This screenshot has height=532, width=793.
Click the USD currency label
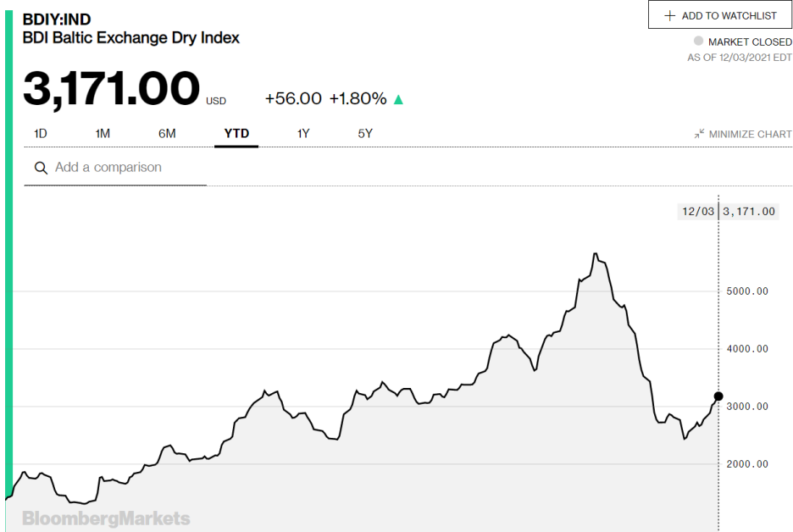pyautogui.click(x=216, y=101)
